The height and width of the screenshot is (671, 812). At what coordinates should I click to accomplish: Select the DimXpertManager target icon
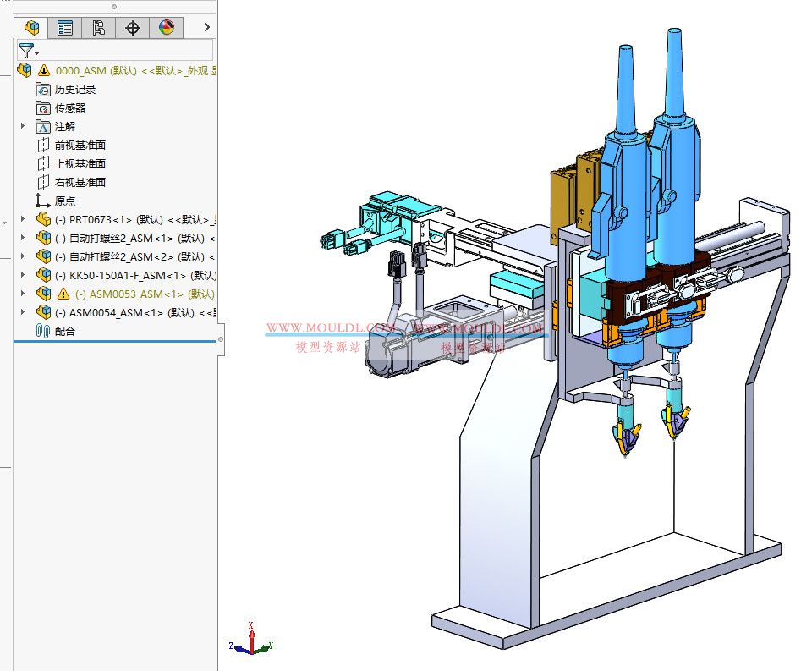[x=132, y=28]
